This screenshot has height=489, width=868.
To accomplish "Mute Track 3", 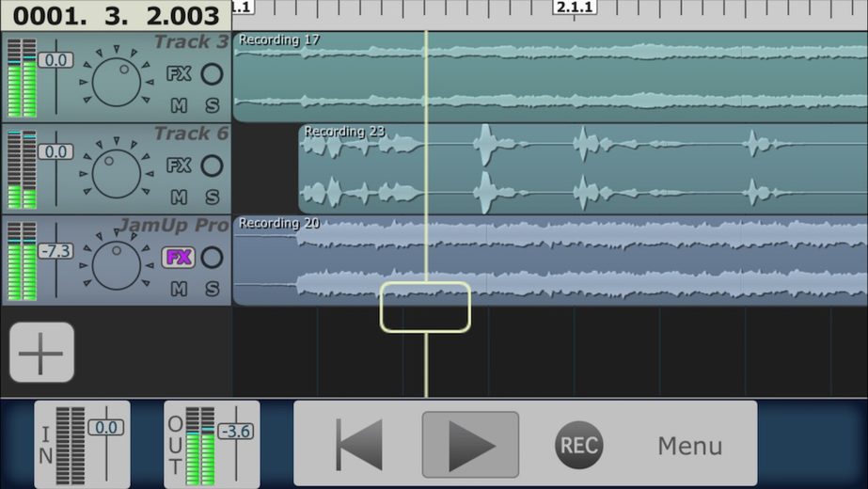I will coord(179,105).
